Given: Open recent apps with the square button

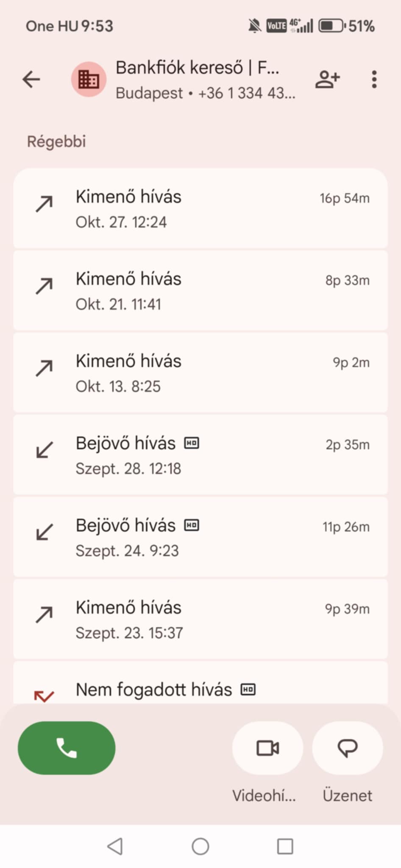Looking at the screenshot, I should (x=285, y=846).
